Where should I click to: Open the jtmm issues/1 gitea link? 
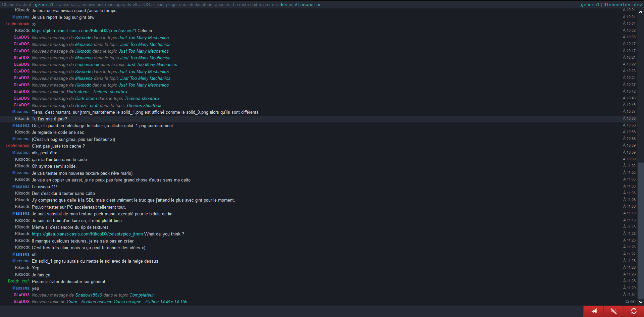coord(84,31)
